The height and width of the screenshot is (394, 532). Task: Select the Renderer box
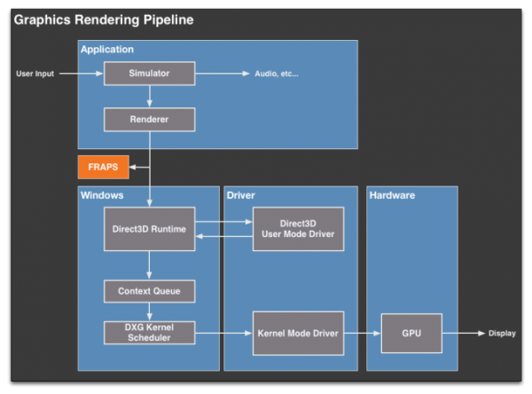tap(149, 119)
